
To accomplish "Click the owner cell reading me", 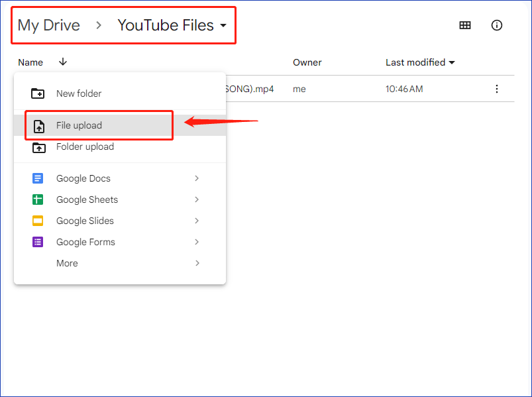I will click(299, 89).
